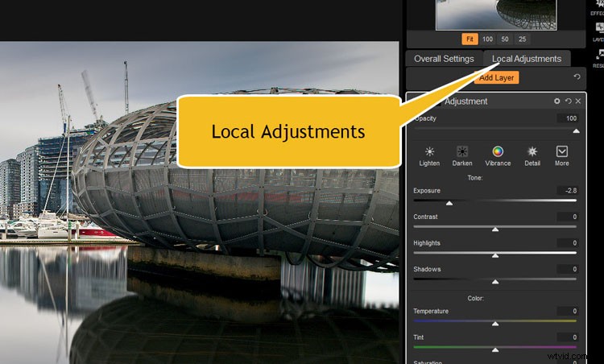Click the Shadows value field
Screen dimensions: 604x364
pyautogui.click(x=568, y=269)
